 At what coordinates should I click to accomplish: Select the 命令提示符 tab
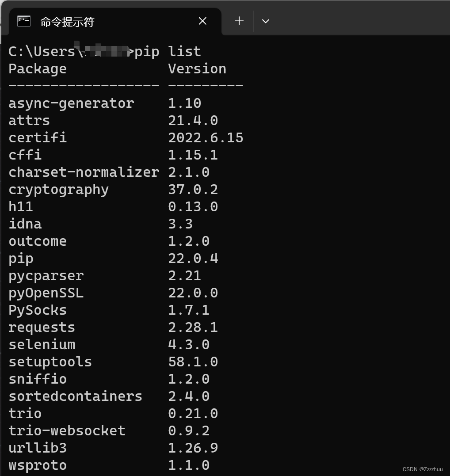tap(88, 21)
